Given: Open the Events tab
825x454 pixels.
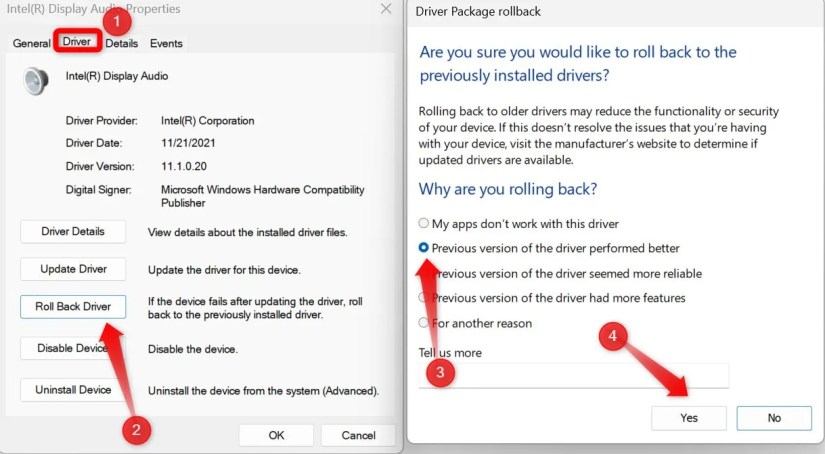Looking at the screenshot, I should pos(166,44).
